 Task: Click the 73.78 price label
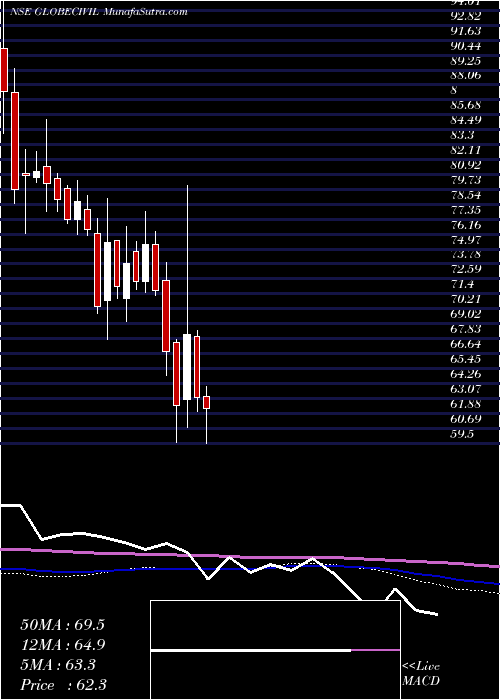coord(466,254)
